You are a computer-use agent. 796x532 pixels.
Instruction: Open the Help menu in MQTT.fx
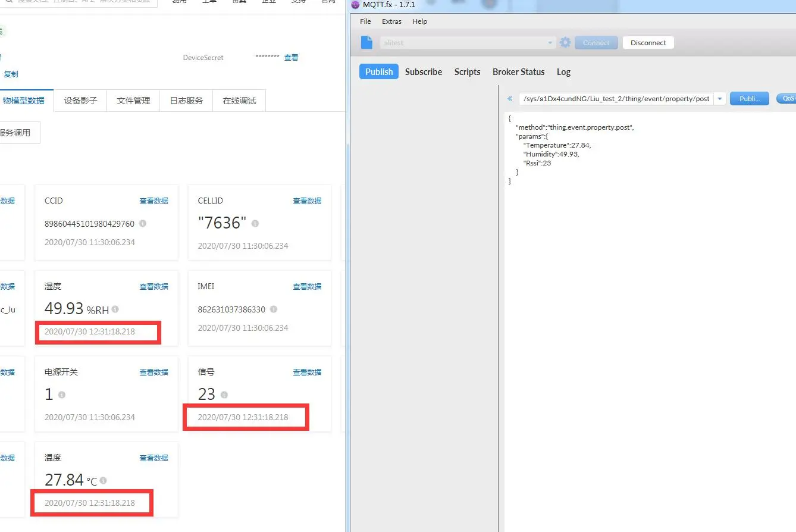(x=419, y=21)
